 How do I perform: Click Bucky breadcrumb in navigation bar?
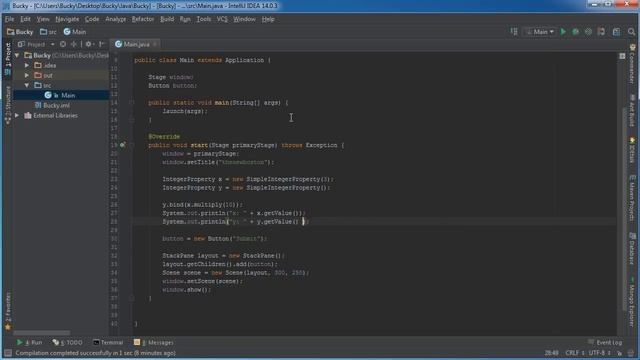(x=20, y=31)
